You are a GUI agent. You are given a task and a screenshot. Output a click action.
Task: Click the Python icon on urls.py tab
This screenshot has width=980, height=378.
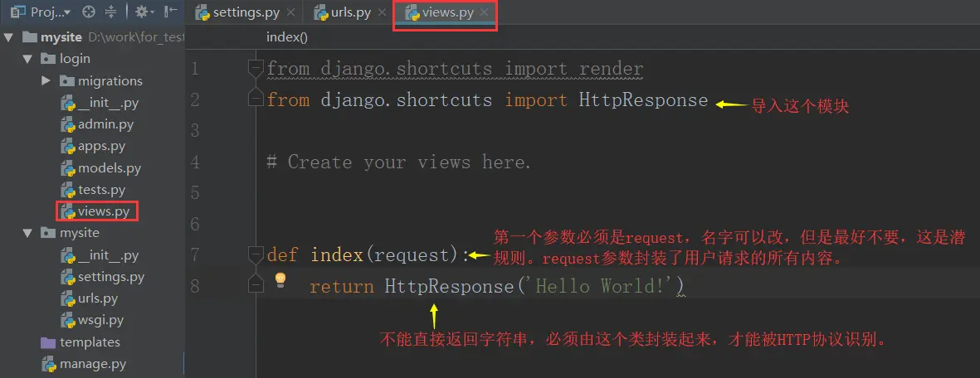[321, 12]
